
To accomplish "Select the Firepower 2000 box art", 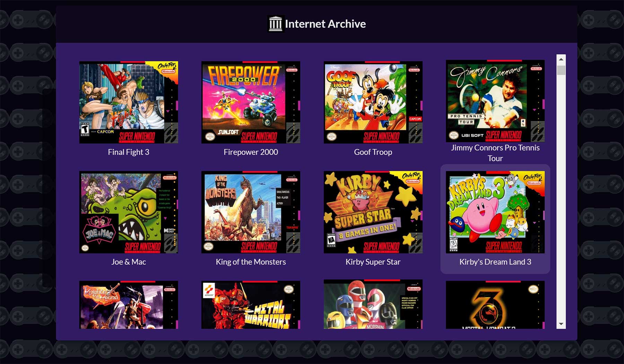I will coord(251,102).
